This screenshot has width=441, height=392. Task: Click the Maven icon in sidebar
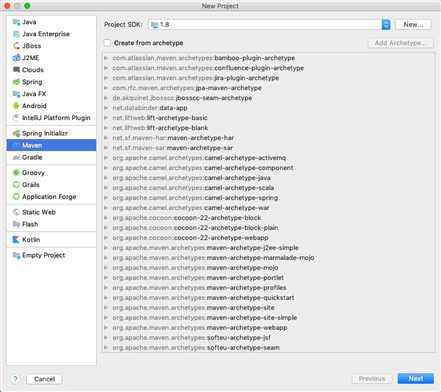16,145
